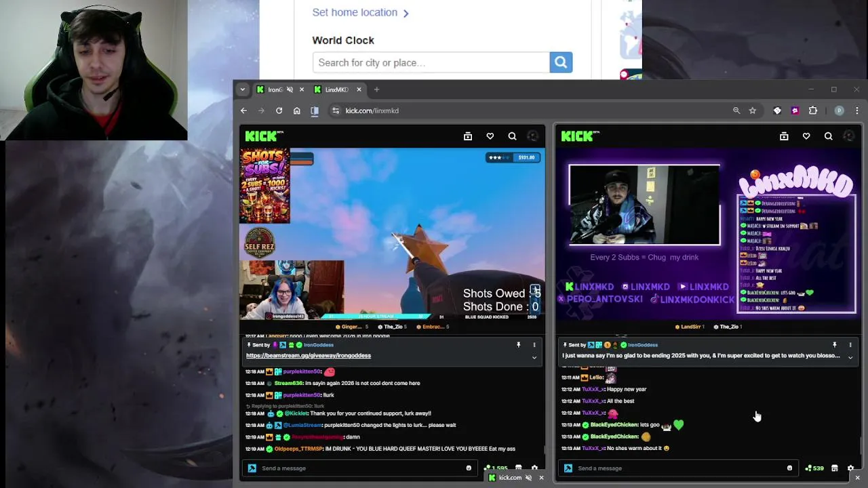Click the right chat identity badge icon

click(568, 468)
